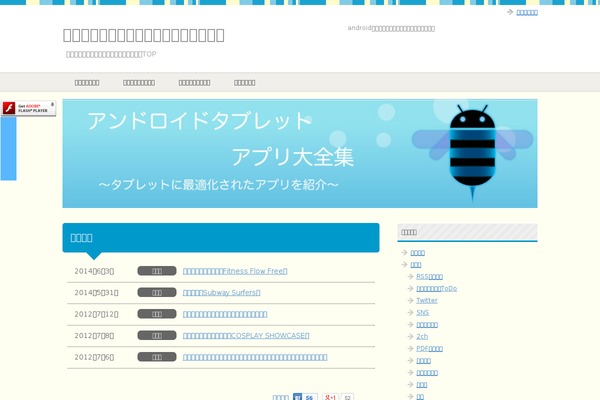Click the date 2012 7 8 in news list
Screen dimensions: 600x400
tap(94, 336)
